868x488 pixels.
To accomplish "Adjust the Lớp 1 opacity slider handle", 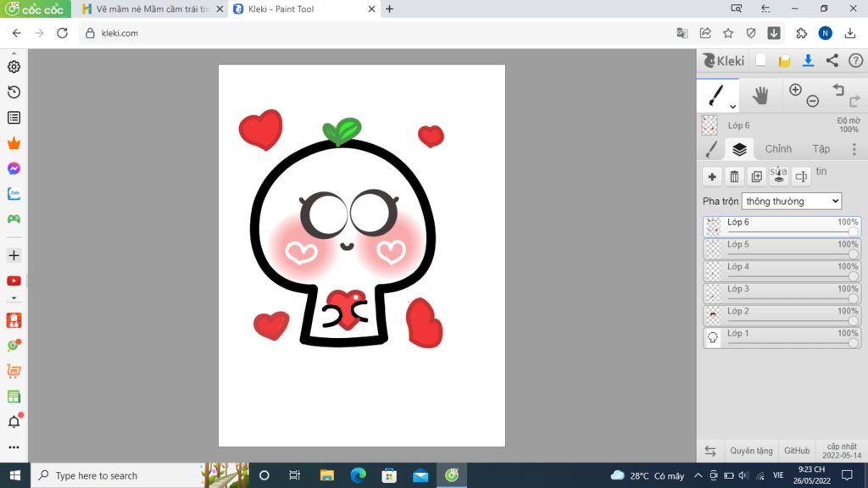I will pyautogui.click(x=853, y=343).
